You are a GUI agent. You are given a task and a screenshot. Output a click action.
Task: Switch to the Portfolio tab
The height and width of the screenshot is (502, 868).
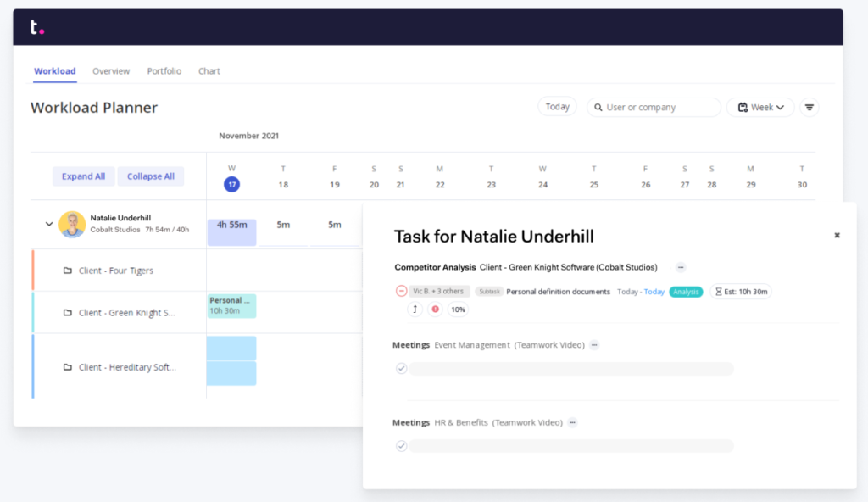pos(164,71)
